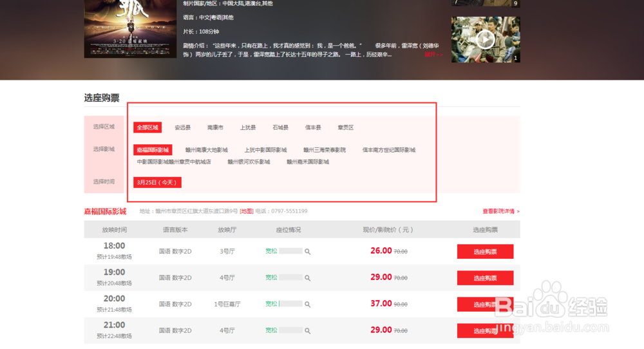Click the 20:00 showtime text
Image resolution: width=644 pixels, height=349 pixels.
click(x=114, y=299)
